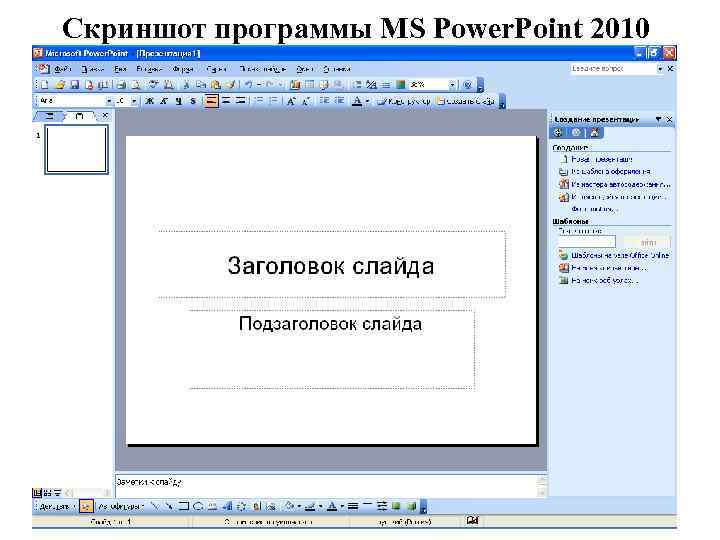Click the fill color bucket swatch
Image resolution: width=720 pixels, height=540 pixels.
point(289,506)
